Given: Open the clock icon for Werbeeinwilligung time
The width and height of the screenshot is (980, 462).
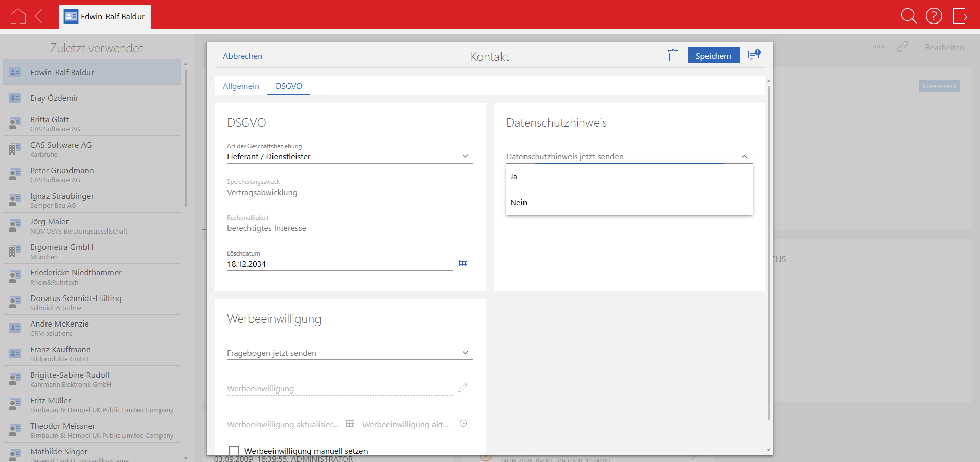Looking at the screenshot, I should pyautogui.click(x=463, y=423).
